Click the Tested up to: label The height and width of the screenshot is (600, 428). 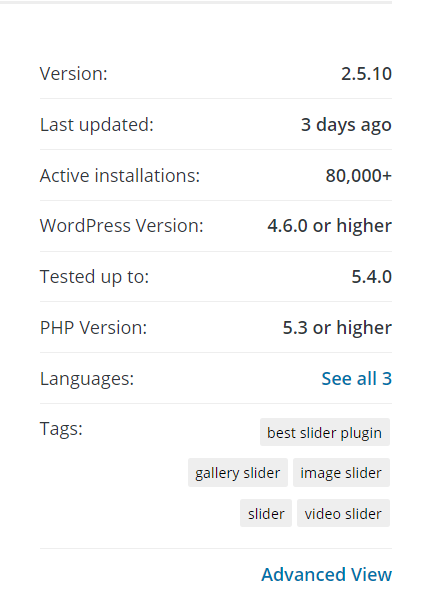[x=94, y=277]
